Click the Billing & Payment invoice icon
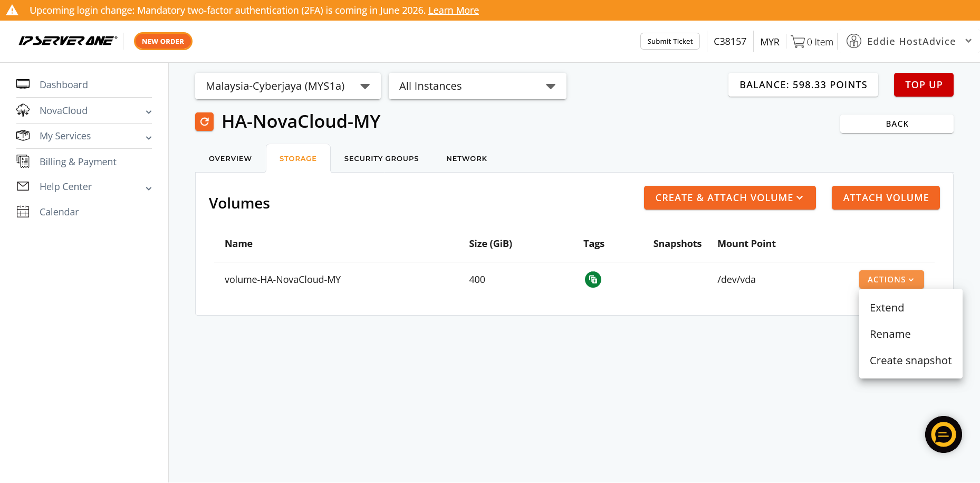The height and width of the screenshot is (483, 980). (23, 161)
